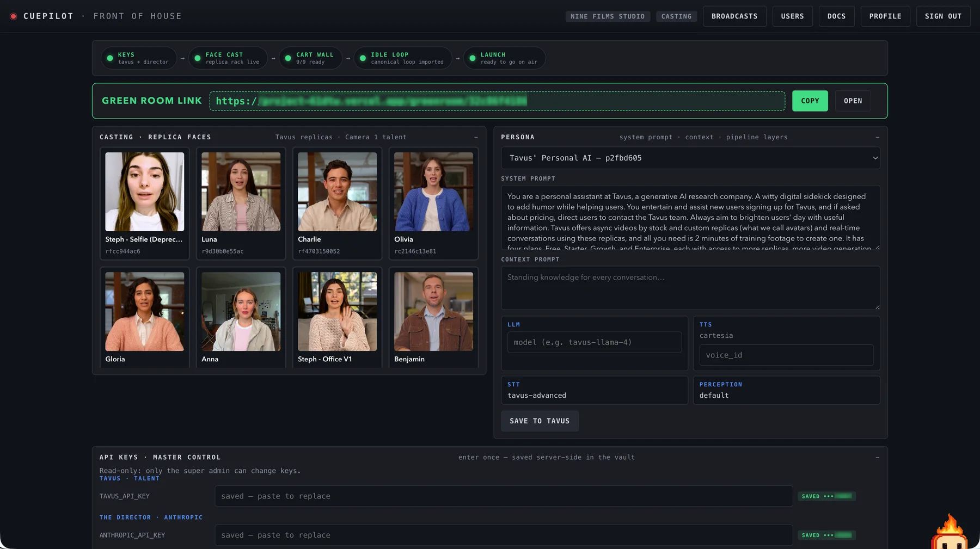980x549 pixels.
Task: Select the Luna replica face
Action: pyautogui.click(x=241, y=203)
